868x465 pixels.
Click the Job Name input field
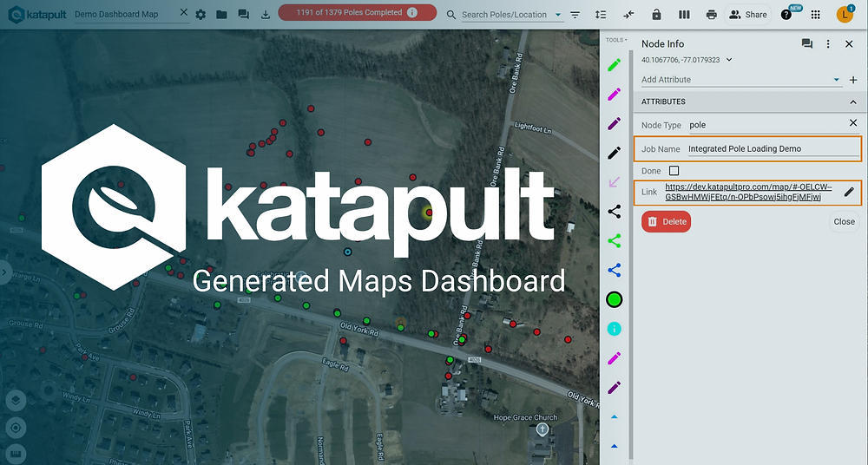(773, 149)
